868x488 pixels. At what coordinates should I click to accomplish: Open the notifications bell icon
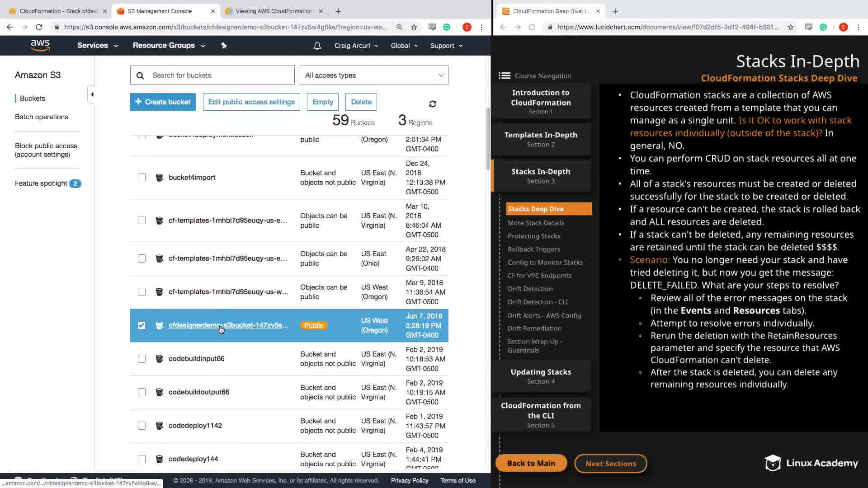tap(317, 46)
